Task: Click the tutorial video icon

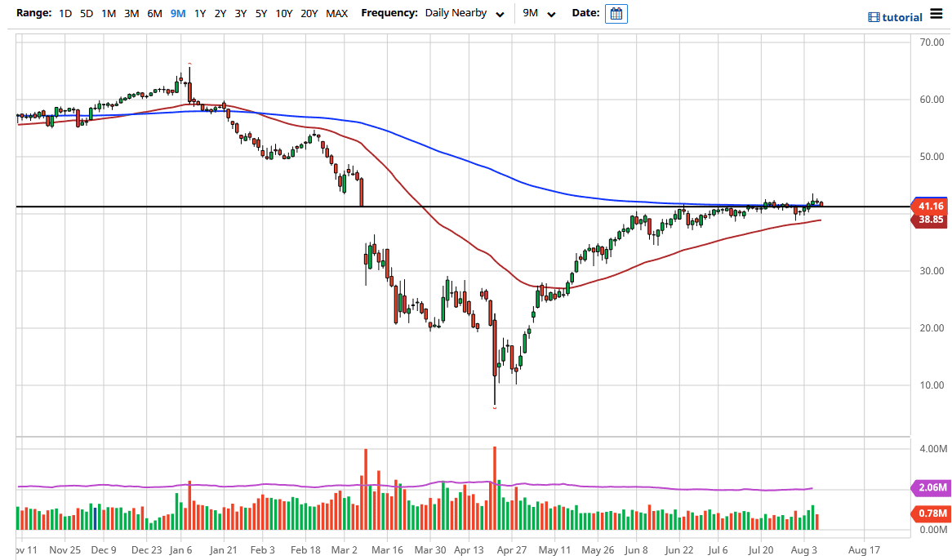Action: tap(873, 16)
